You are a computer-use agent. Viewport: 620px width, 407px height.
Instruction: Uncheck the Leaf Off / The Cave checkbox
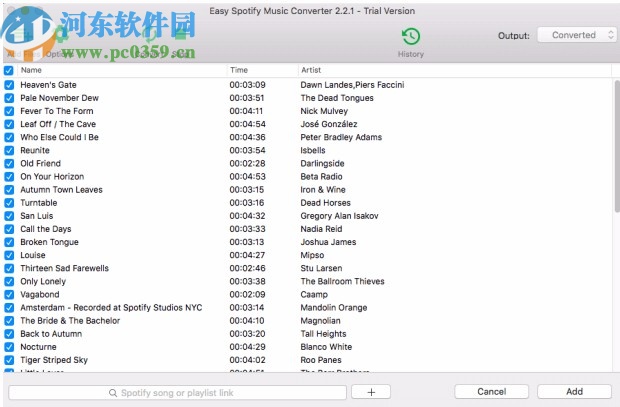coord(9,124)
